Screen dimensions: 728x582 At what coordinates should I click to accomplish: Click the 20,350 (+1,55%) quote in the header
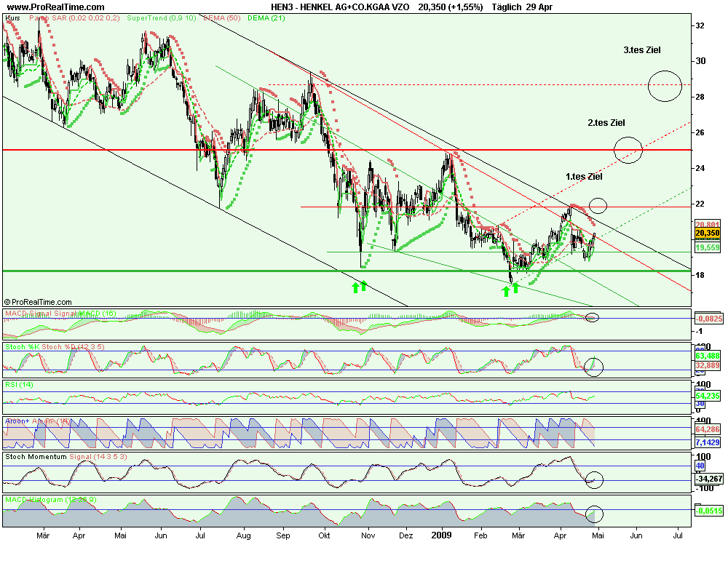[x=451, y=7]
